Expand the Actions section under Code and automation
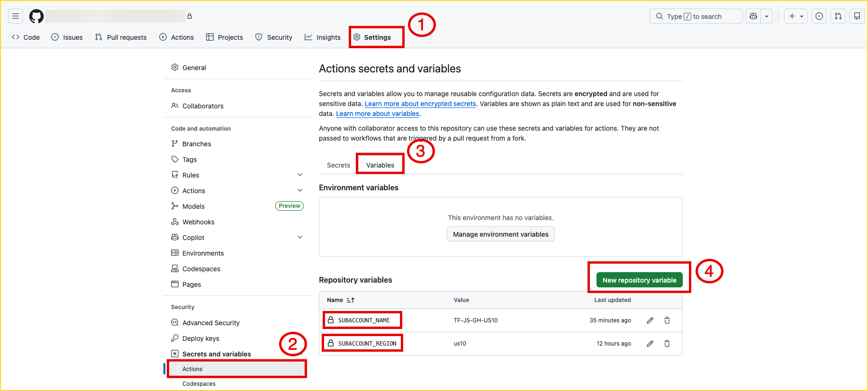 (300, 190)
